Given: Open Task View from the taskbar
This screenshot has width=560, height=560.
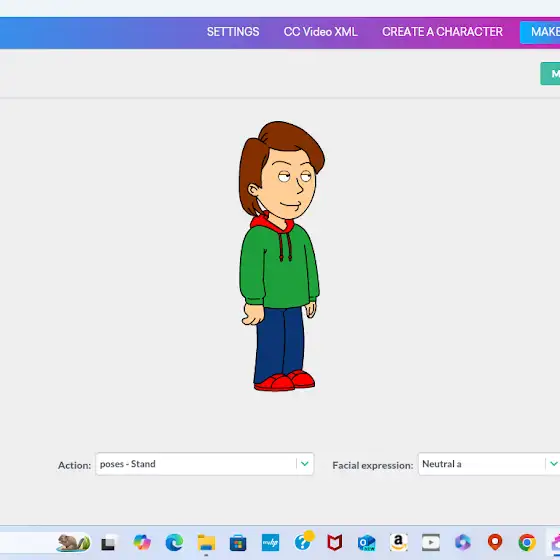Looking at the screenshot, I should click(108, 543).
